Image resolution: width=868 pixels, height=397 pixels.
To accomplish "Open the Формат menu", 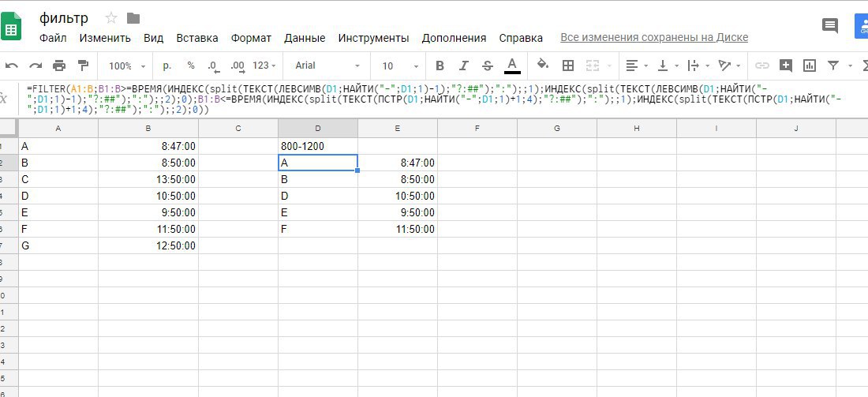I will pyautogui.click(x=251, y=38).
